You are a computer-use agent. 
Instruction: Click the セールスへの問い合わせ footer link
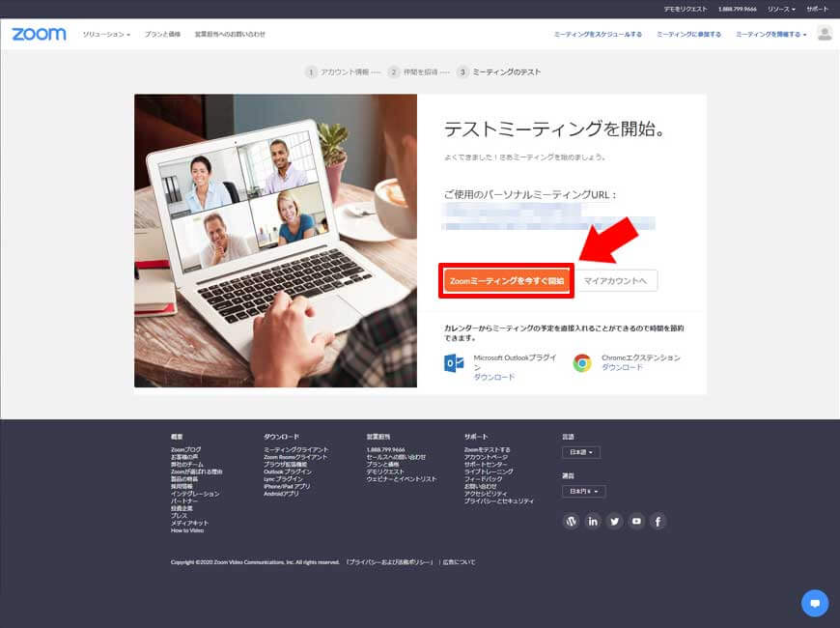click(x=396, y=457)
